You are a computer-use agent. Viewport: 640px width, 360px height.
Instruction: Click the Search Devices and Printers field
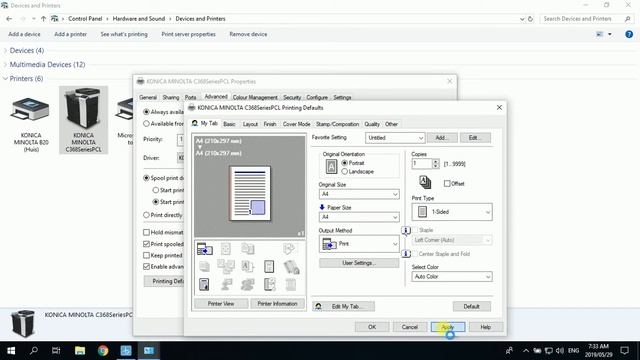pos(583,19)
